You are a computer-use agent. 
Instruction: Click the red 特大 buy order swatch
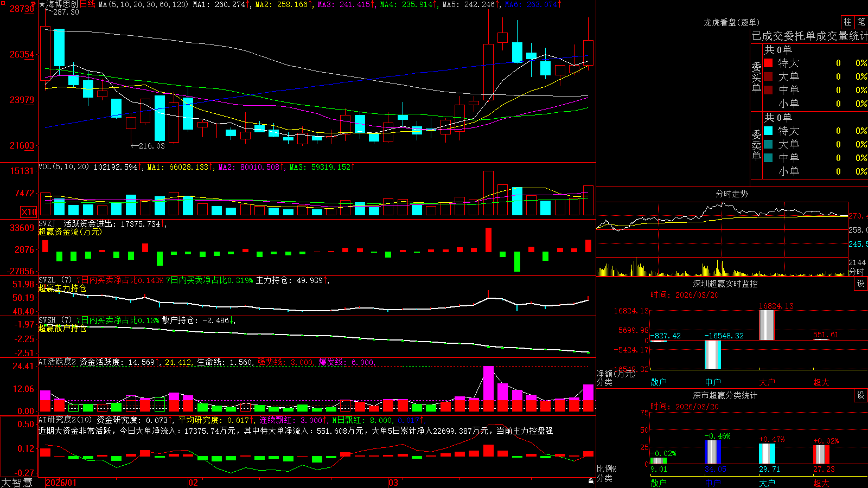(768, 63)
